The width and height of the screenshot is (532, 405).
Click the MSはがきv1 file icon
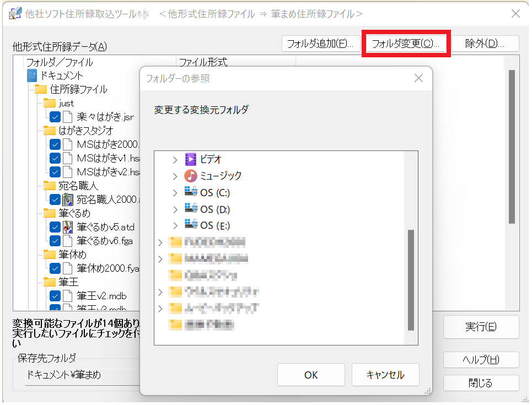[x=68, y=158]
